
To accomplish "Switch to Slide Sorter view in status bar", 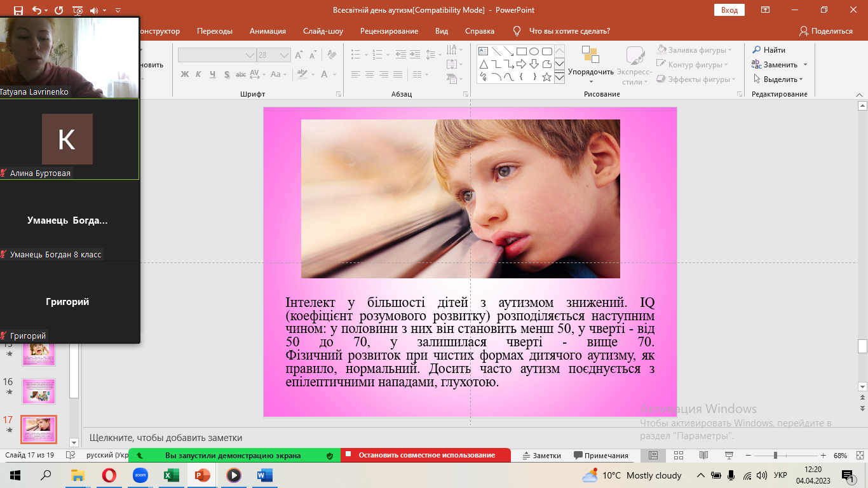I will [679, 456].
